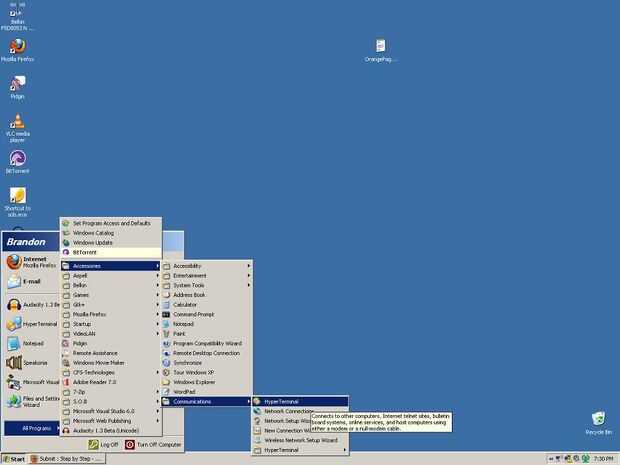Viewport: 620px width, 465px height.
Task: Expand Microsoft Web Publishing submenu
Action: [111, 421]
